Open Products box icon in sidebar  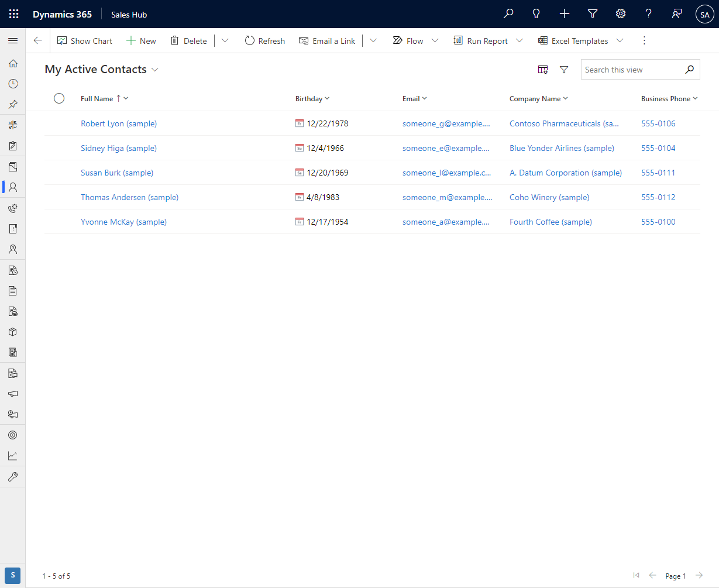pos(13,332)
